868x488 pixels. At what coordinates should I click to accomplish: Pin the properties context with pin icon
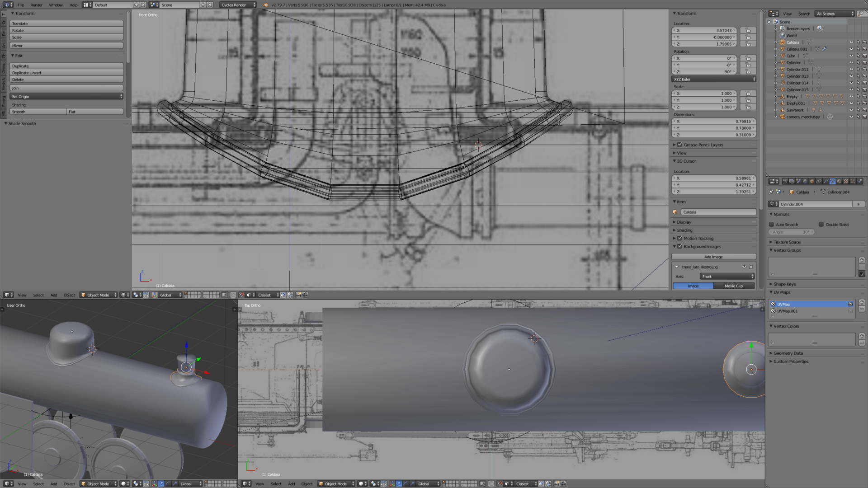771,192
